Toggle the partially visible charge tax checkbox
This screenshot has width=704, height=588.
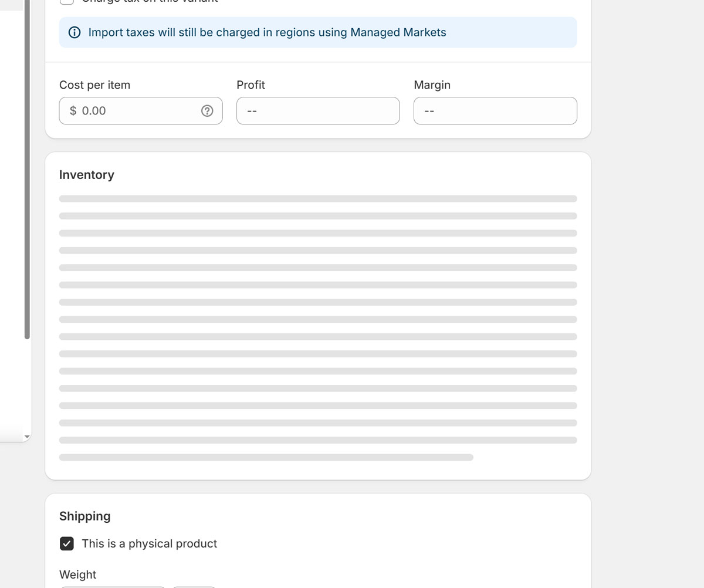pyautogui.click(x=67, y=1)
